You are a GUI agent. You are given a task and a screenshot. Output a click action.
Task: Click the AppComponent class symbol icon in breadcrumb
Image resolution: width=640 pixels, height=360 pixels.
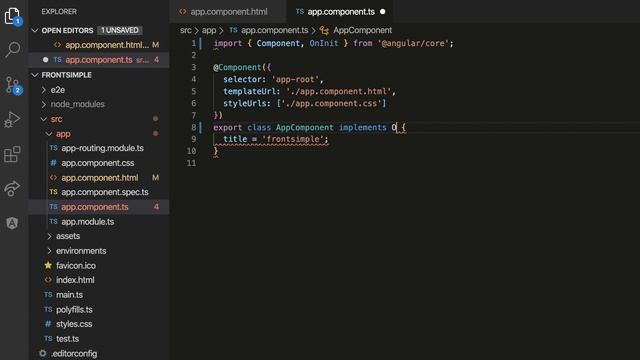click(324, 30)
